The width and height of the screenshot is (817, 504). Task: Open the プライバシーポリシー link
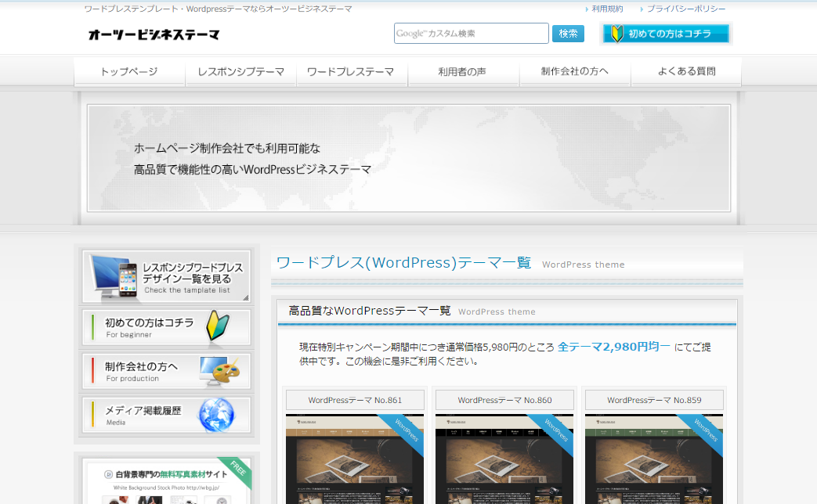685,9
